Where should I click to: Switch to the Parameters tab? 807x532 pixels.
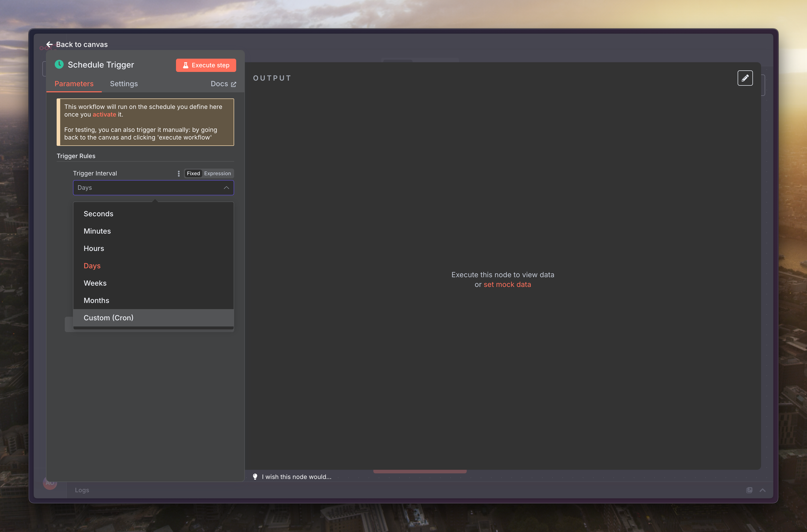click(74, 84)
